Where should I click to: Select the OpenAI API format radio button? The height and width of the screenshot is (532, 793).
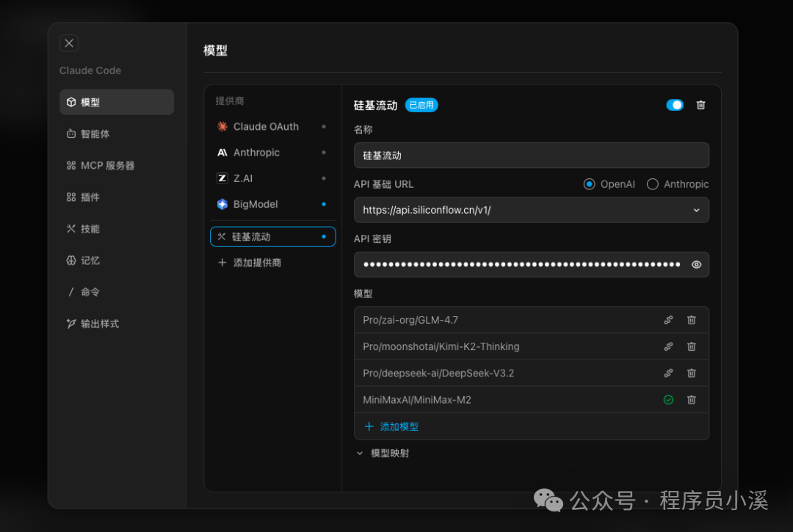point(590,184)
